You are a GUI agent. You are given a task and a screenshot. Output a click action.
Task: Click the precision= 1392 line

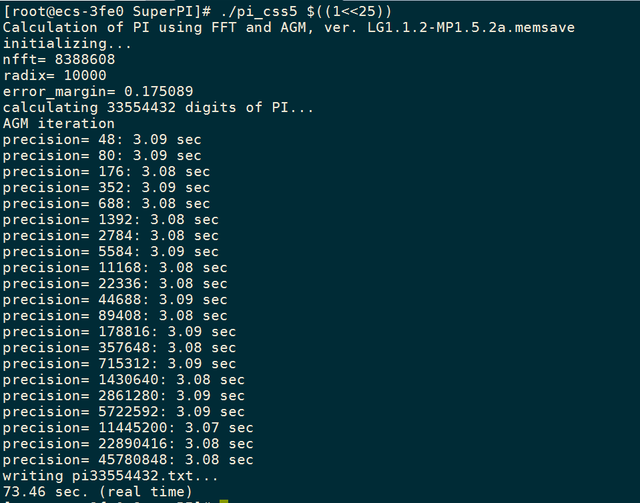[110, 219]
